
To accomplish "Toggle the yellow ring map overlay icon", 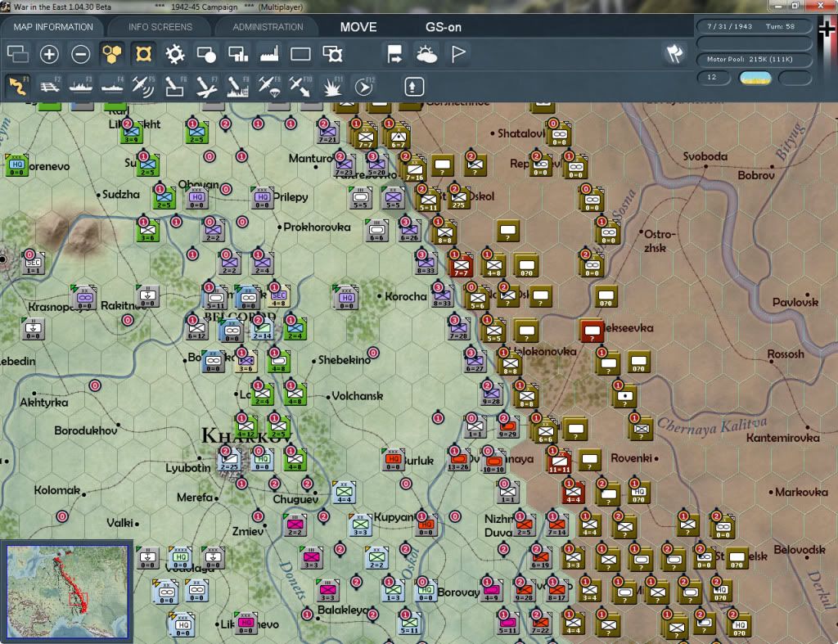I will coord(143,54).
